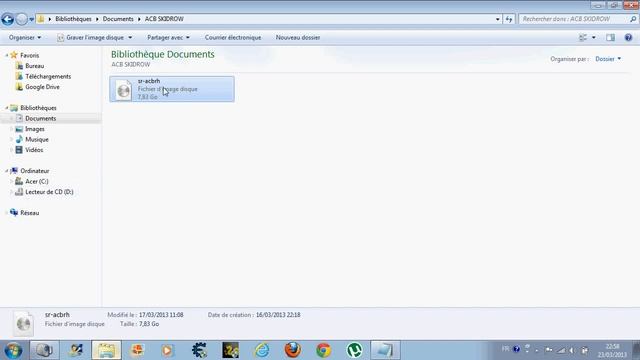640x360 pixels.
Task: Click the Date de création value
Action: (x=278, y=315)
